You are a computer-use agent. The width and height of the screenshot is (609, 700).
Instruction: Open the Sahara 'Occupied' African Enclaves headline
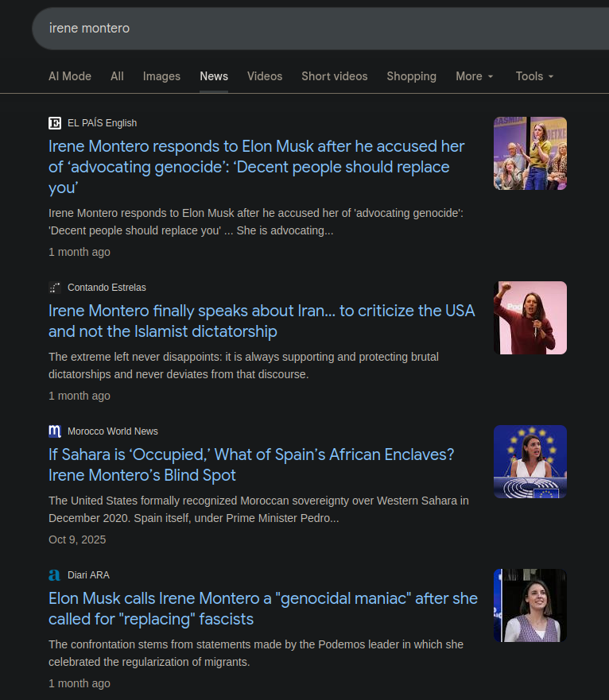point(251,465)
